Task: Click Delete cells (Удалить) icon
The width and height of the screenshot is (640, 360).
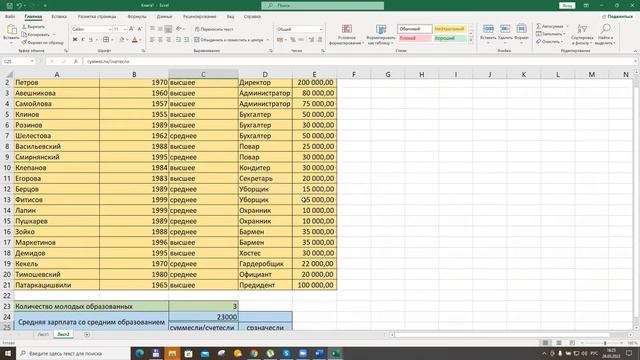Action: (505, 29)
